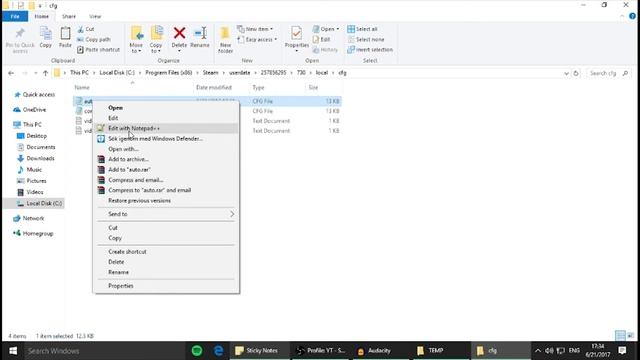Click userdata in the address path

(240, 73)
